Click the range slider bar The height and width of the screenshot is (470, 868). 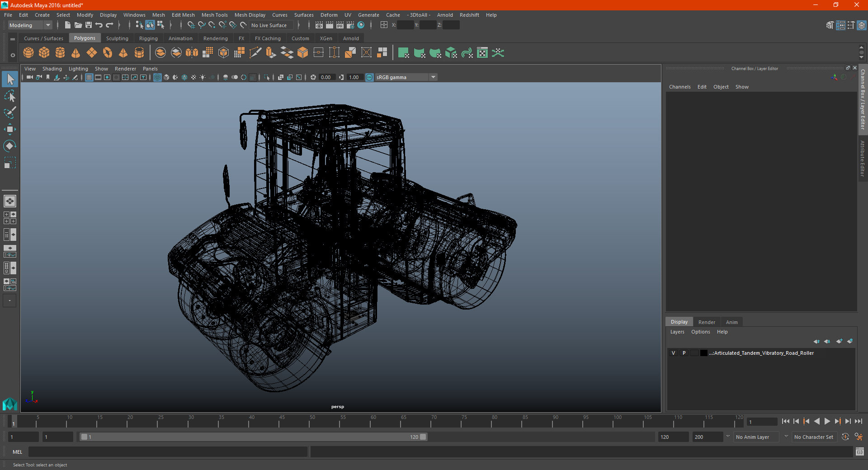pos(253,437)
